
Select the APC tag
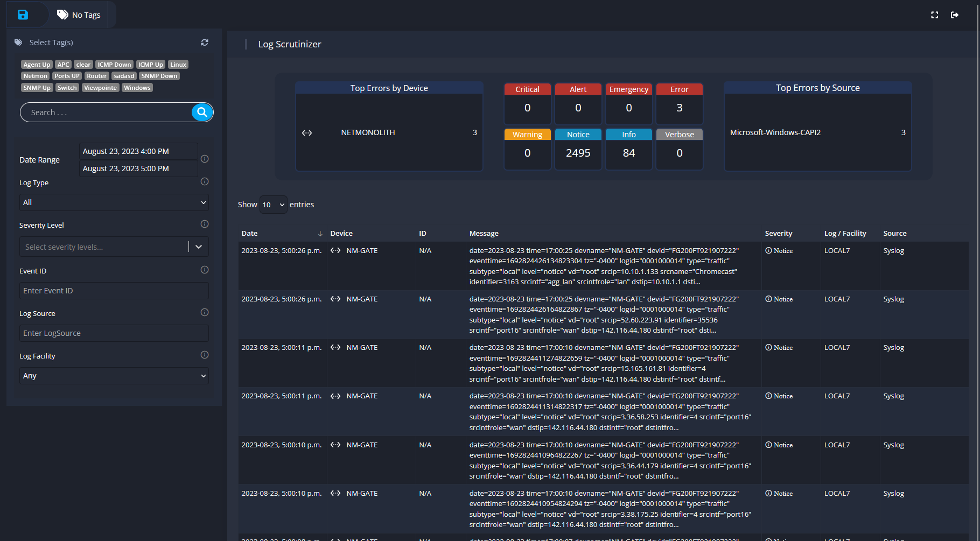[x=64, y=65]
